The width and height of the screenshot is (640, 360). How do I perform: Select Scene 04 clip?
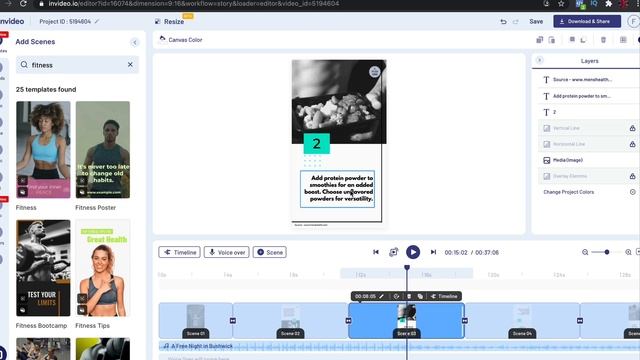point(522,320)
